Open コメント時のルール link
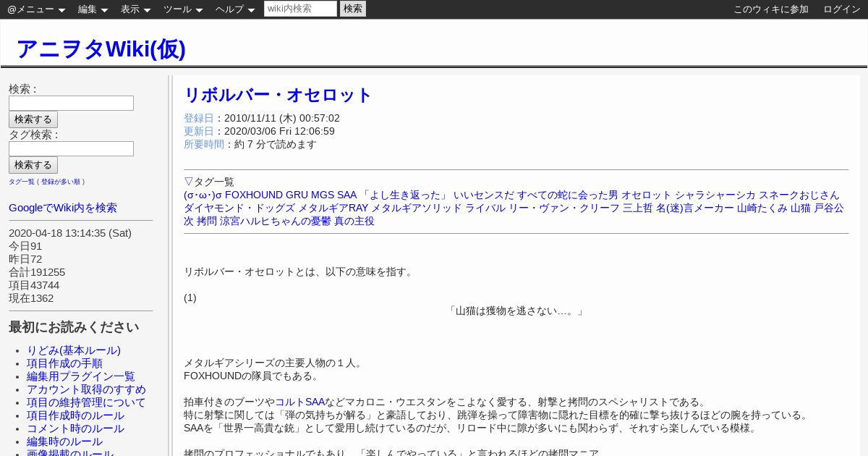Screen dimensions: 868x456 pyautogui.click(x=75, y=428)
